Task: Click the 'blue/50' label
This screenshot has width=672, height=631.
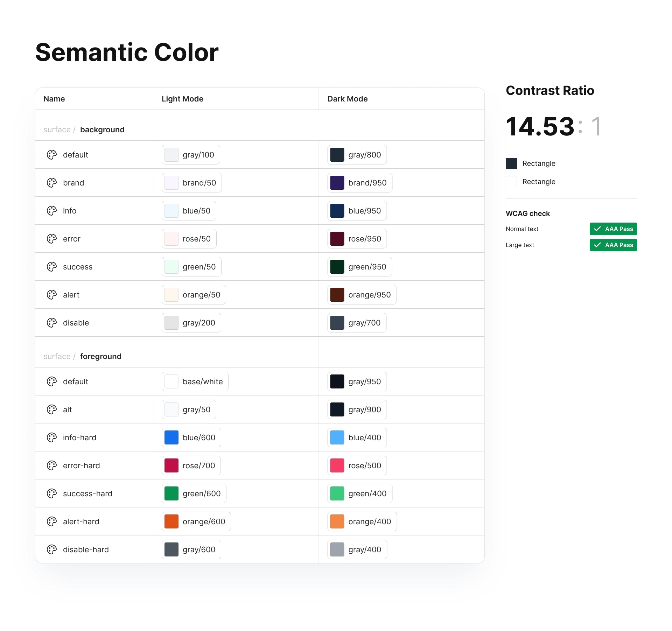Action: [197, 211]
